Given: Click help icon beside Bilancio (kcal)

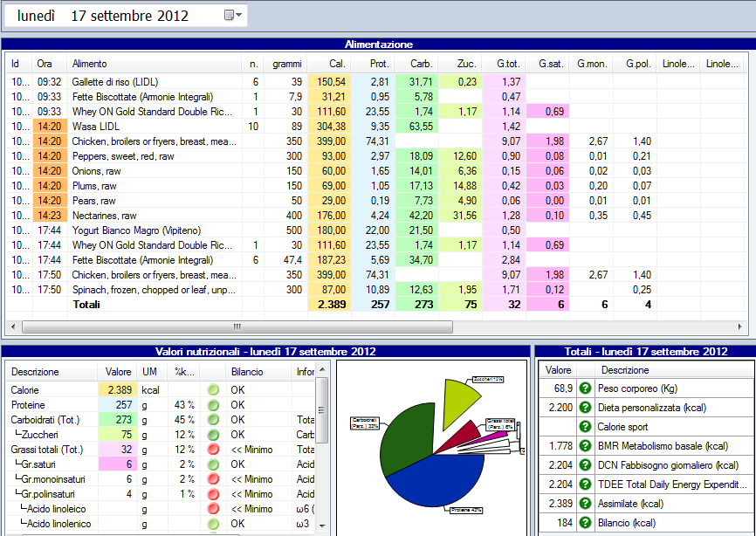Looking at the screenshot, I should pos(585,523).
